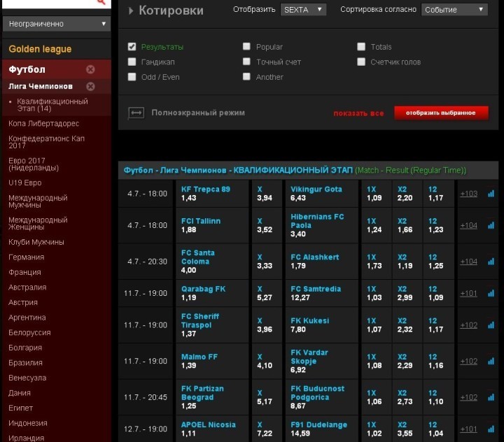This screenshot has width=504, height=442.
Task: Open Копа Либертадорес in sidebar
Action: [x=43, y=124]
